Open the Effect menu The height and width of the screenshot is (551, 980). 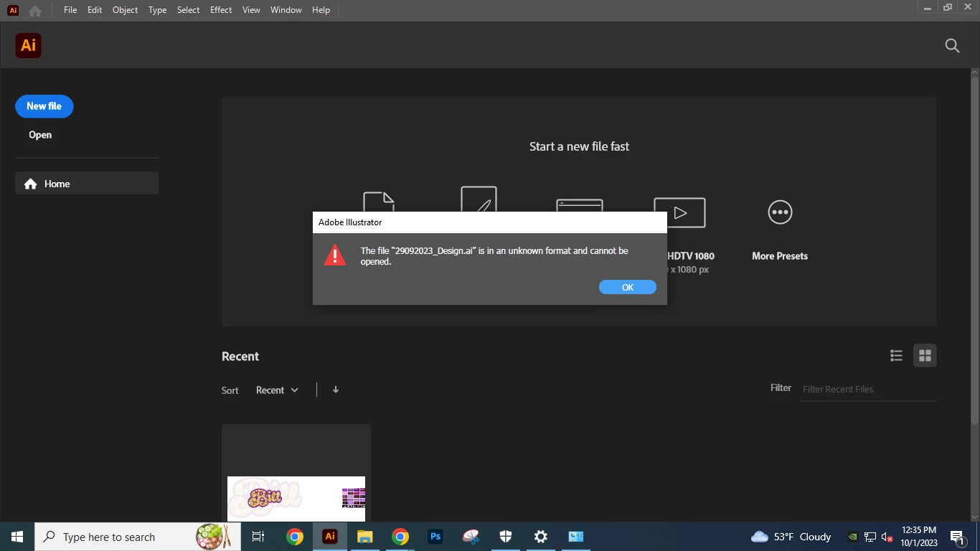[221, 10]
